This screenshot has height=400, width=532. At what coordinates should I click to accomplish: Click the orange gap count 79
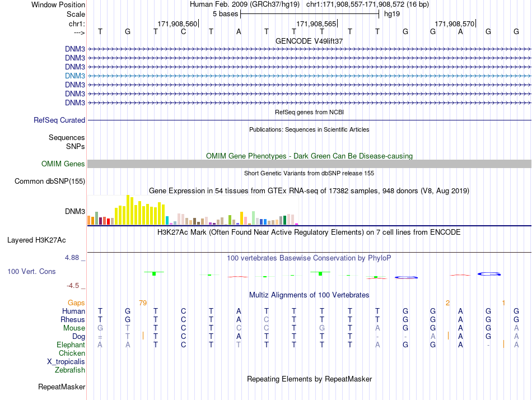pyautogui.click(x=143, y=303)
